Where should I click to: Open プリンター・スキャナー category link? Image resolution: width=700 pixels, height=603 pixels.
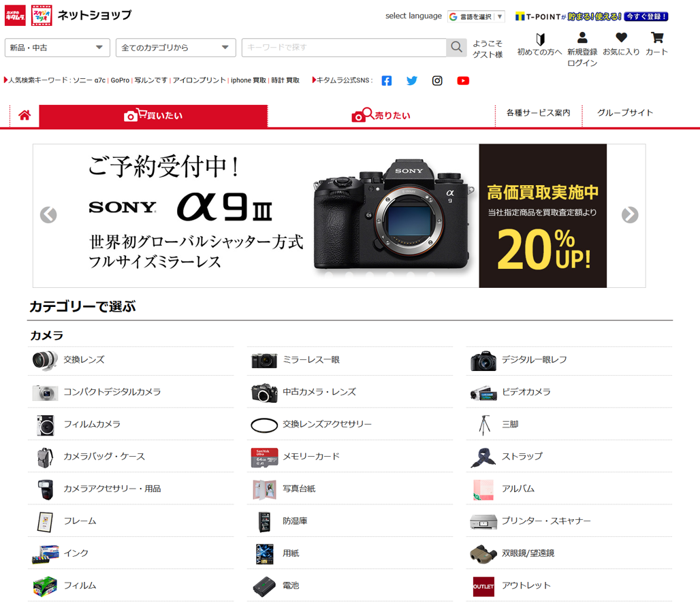click(546, 521)
